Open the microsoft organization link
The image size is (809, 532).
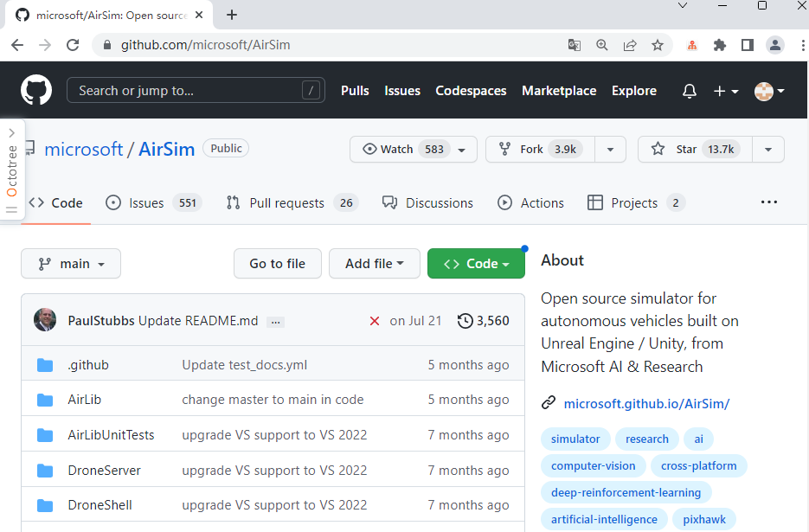[x=84, y=149]
